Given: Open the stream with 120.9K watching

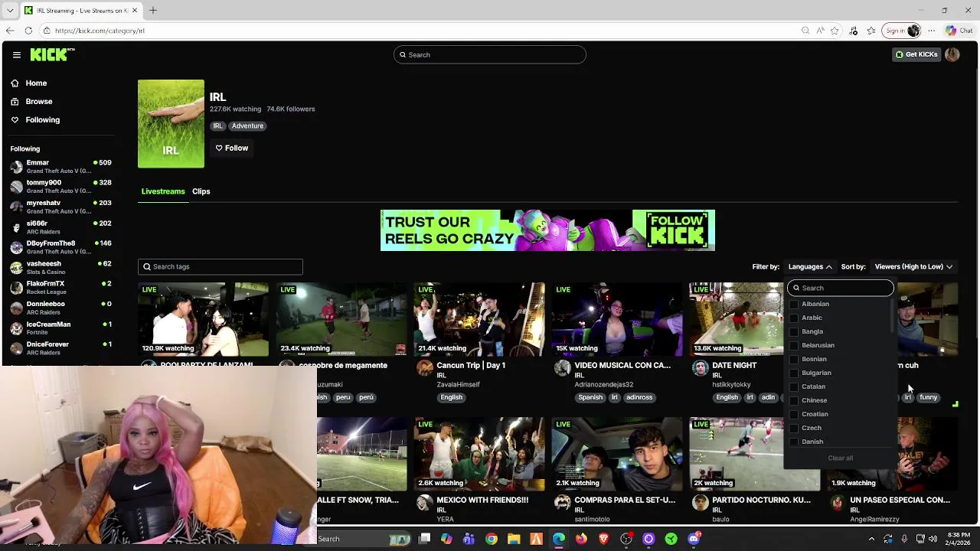Looking at the screenshot, I should pos(204,319).
